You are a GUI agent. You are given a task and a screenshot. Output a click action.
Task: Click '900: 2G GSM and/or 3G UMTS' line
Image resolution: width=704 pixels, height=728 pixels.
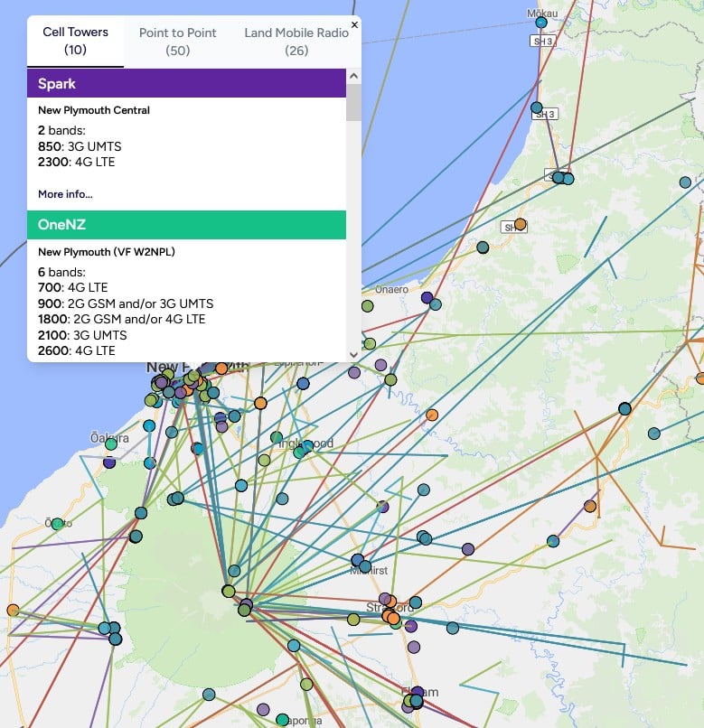(x=126, y=303)
